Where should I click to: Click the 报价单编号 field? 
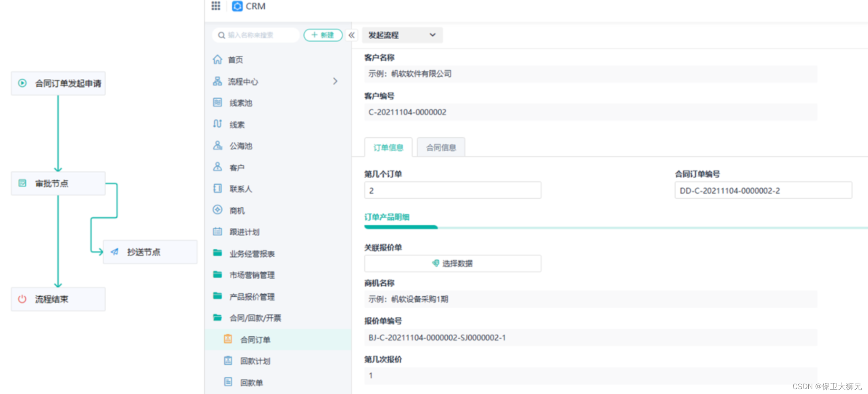point(590,337)
